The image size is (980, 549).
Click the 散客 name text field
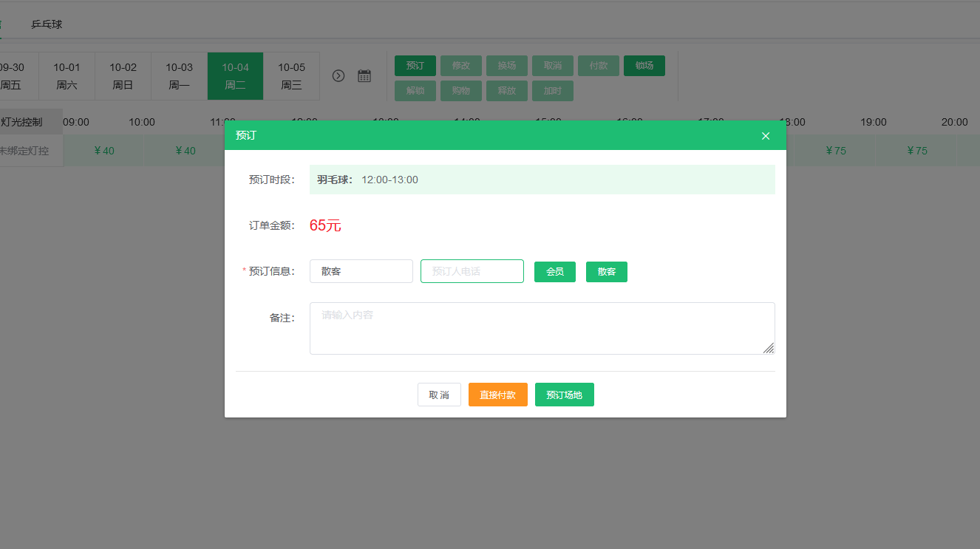pyautogui.click(x=361, y=271)
